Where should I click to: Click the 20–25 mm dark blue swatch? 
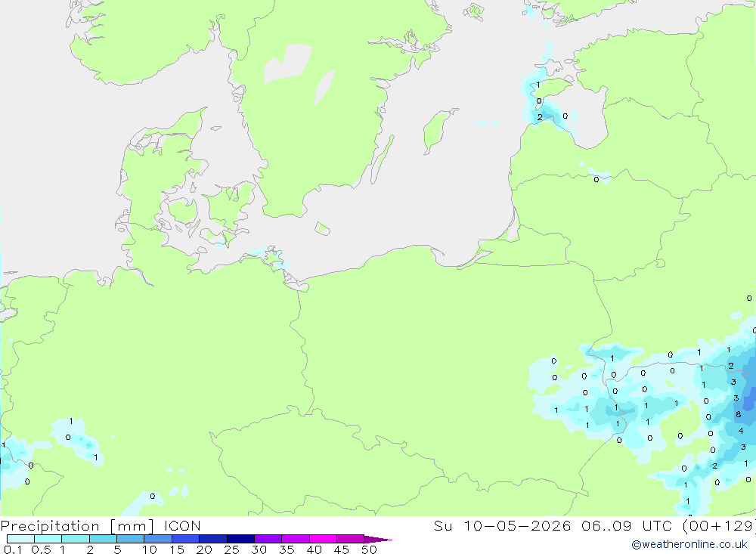tap(213, 539)
